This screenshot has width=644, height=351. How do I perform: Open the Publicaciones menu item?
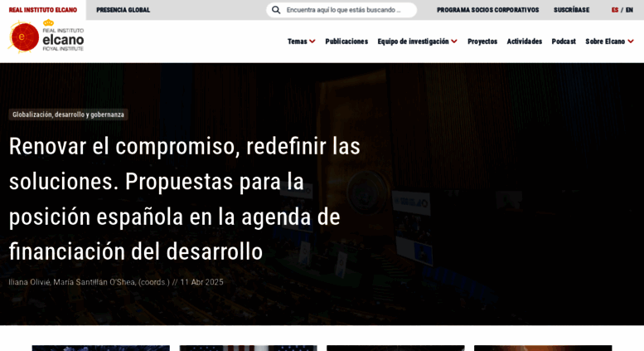(x=346, y=41)
